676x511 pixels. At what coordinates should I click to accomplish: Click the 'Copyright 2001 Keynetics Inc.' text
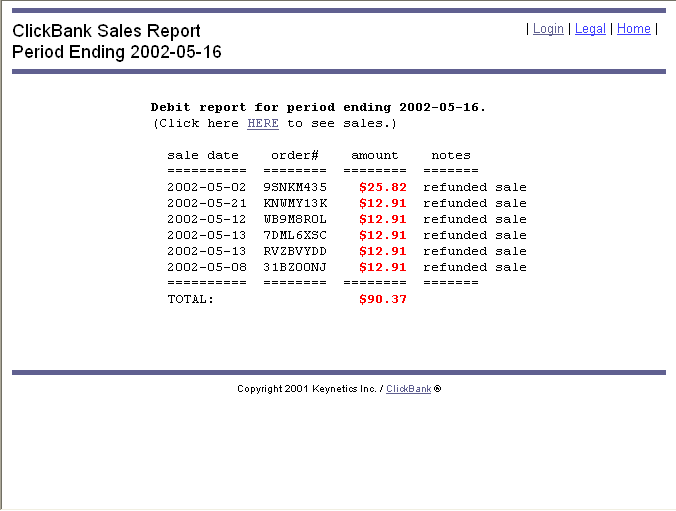[307, 389]
